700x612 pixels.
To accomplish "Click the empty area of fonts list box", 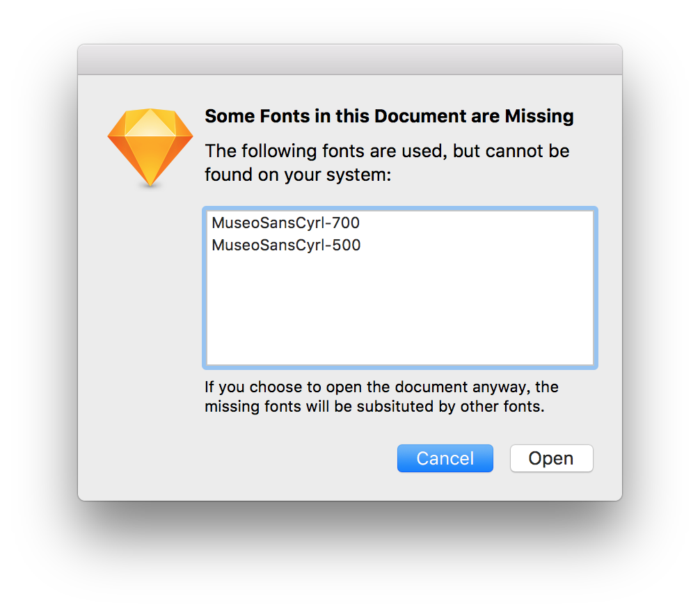I will click(399, 313).
